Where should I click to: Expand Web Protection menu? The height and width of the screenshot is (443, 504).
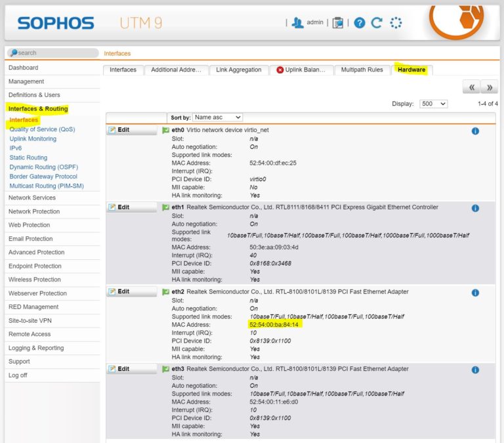pos(52,225)
